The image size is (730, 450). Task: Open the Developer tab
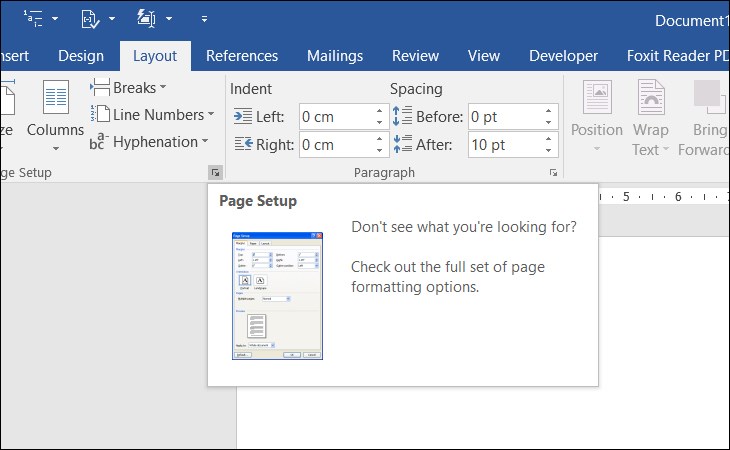[563, 56]
